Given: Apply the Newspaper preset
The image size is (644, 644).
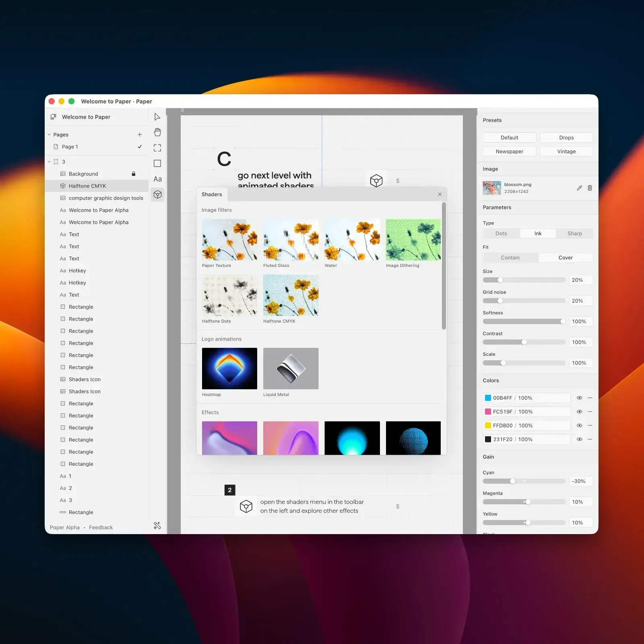Looking at the screenshot, I should click(x=509, y=151).
